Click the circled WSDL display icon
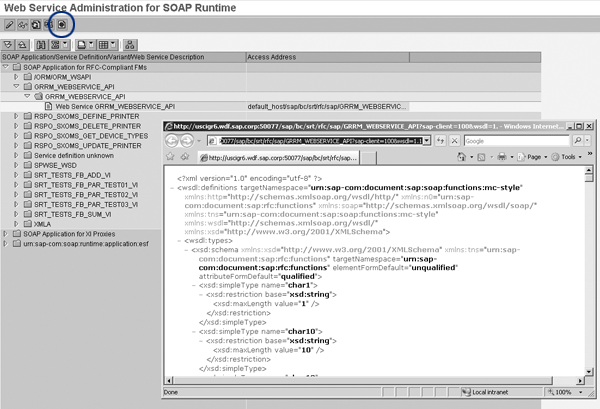 click(x=61, y=24)
